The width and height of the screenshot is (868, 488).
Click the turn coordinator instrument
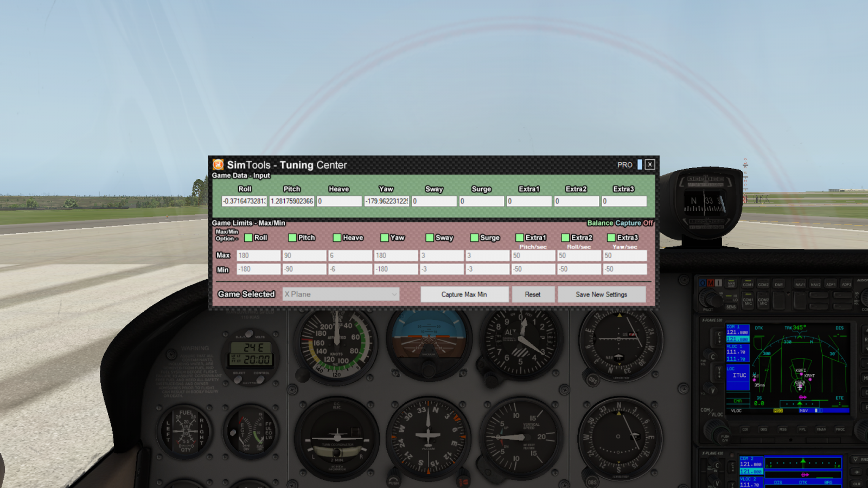[x=337, y=440]
